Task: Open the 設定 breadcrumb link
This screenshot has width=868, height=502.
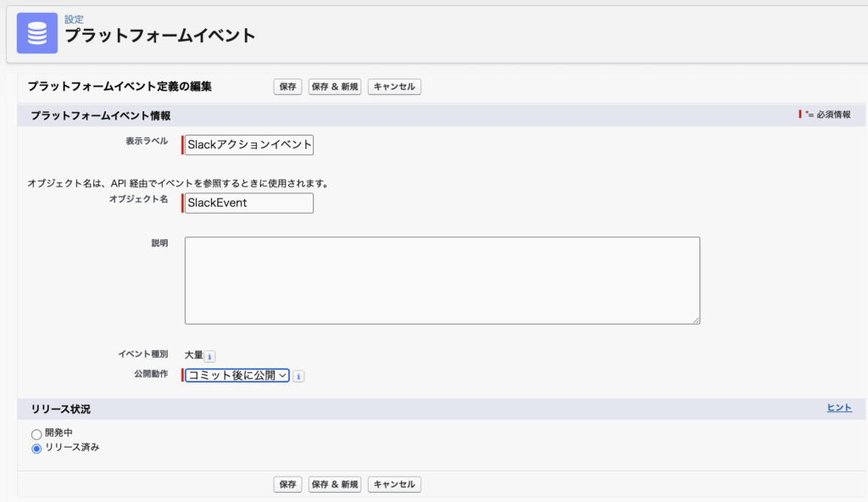Action: coord(74,20)
